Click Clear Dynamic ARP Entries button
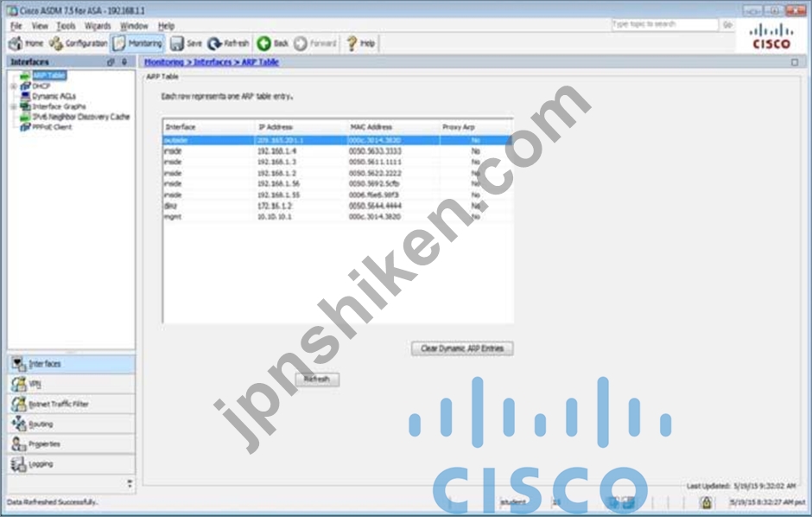Image resolution: width=812 pixels, height=517 pixels. [x=462, y=348]
